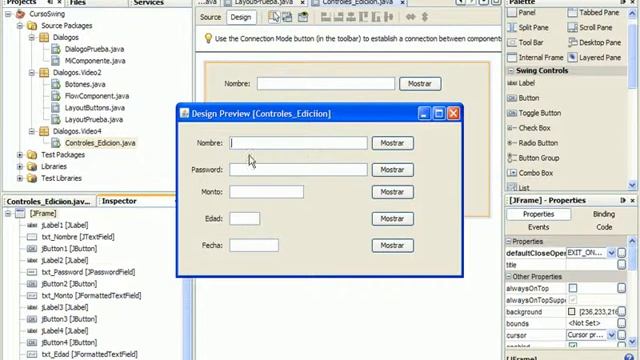Pick the Layered Pane palette component
This screenshot has width=640, height=360.
595,58
